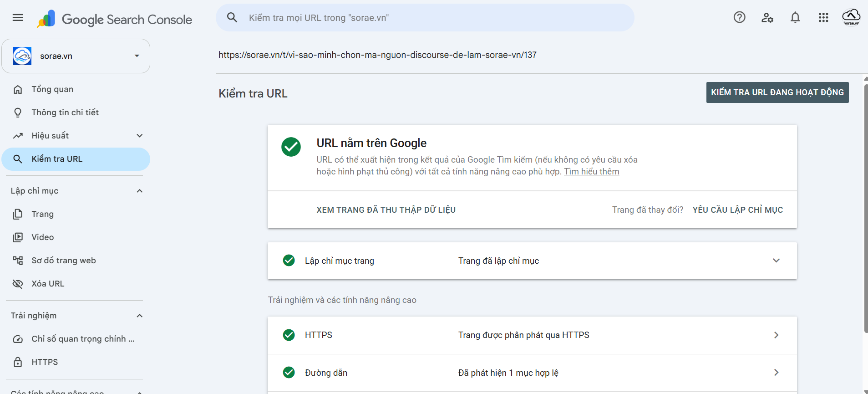
Task: Click Trang được phân phát qua HTTPS text
Action: [523, 335]
